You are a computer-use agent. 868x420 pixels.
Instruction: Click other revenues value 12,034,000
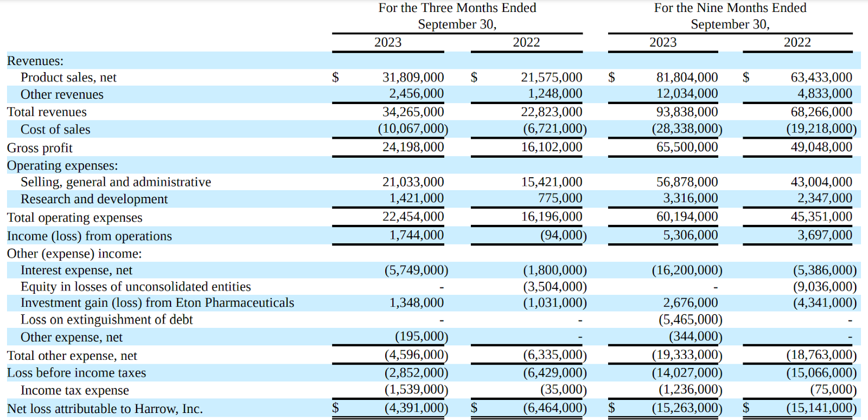[687, 93]
